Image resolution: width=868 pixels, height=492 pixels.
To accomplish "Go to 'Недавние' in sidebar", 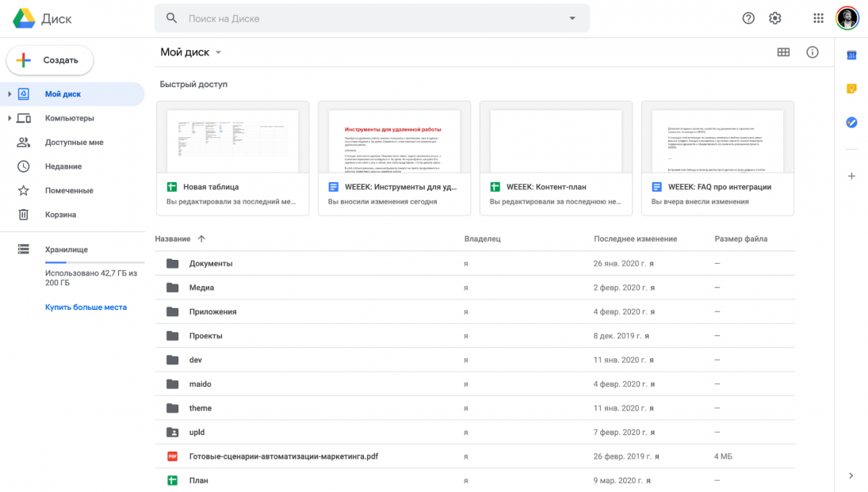I will [x=63, y=166].
